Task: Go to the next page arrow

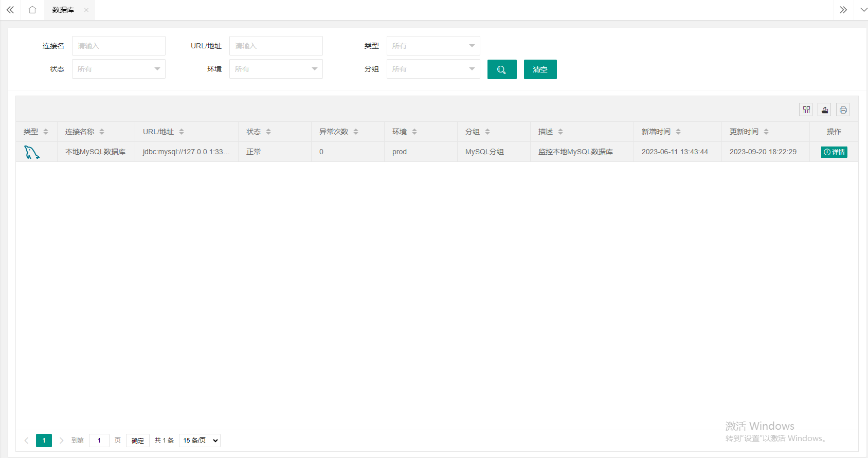Action: [x=61, y=441]
